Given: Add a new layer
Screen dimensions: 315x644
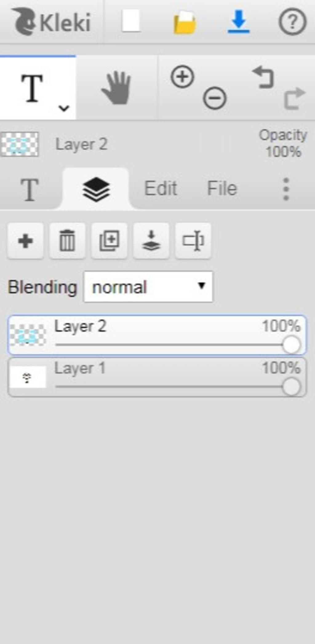Looking at the screenshot, I should click(26, 241).
